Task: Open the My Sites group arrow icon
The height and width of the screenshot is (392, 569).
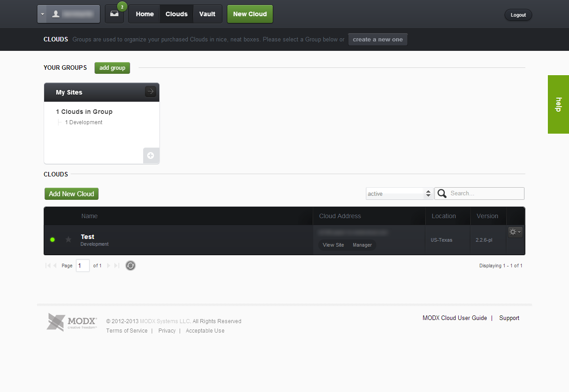Action: [x=150, y=92]
